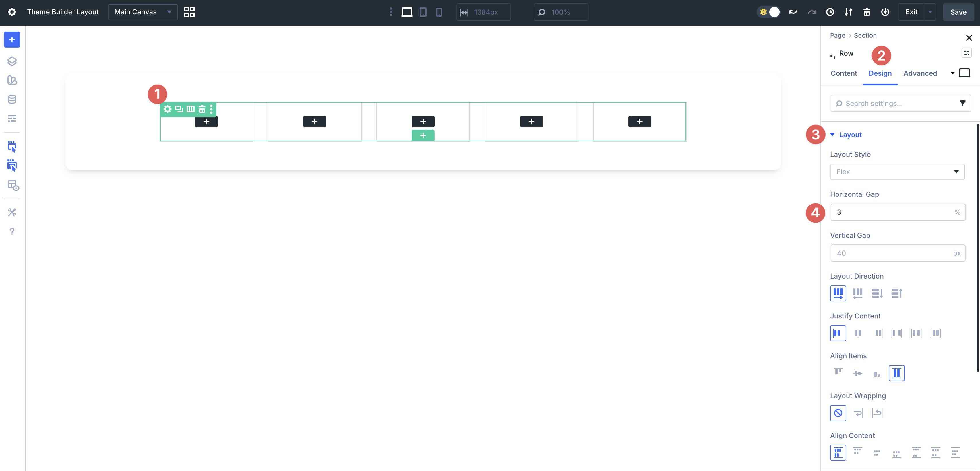This screenshot has height=471, width=980.
Task: Switch to phone preview mode
Action: pyautogui.click(x=439, y=12)
